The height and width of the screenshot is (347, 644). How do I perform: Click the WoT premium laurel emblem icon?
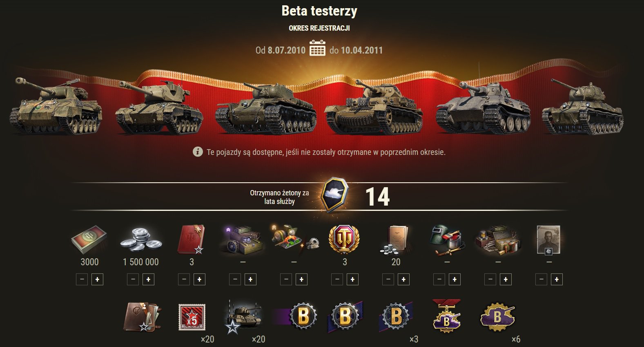tap(345, 240)
